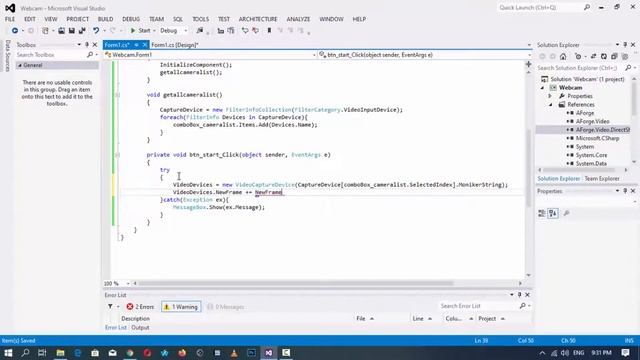The width and height of the screenshot is (640, 360).
Task: Collapse the References node
Action: coord(550,105)
